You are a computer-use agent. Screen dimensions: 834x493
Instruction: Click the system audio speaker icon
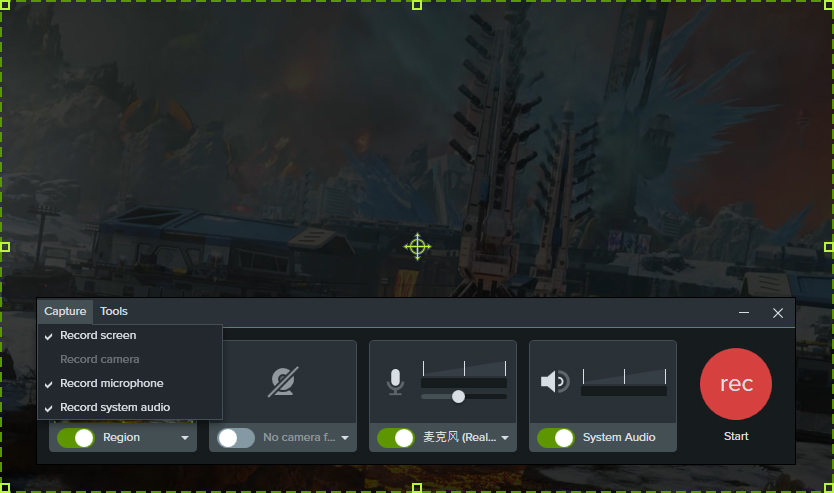[x=554, y=382]
